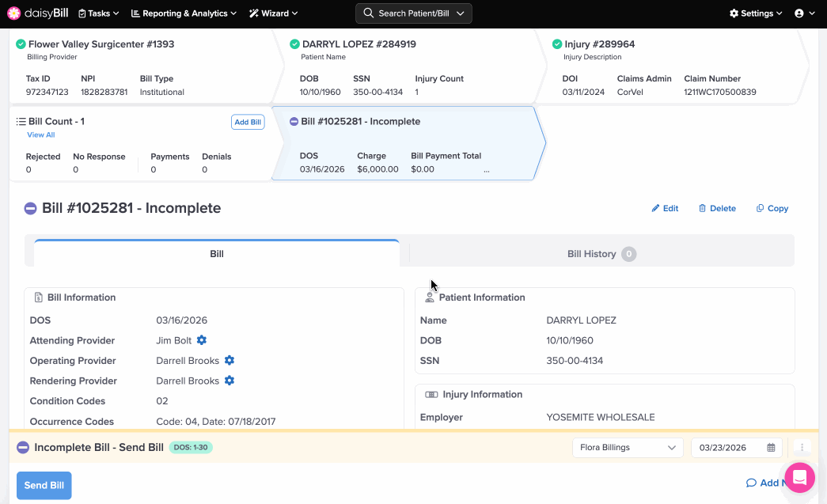The image size is (827, 504).
Task: Switch to the Bill History tab
Action: click(x=601, y=254)
